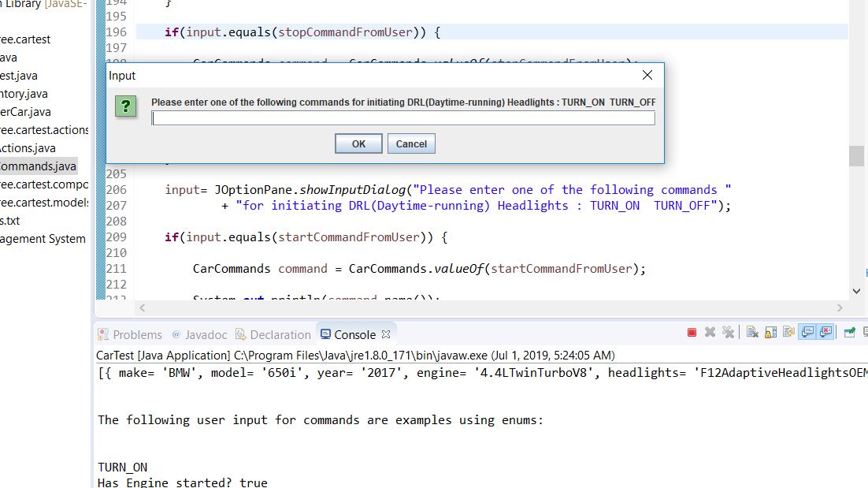Cancel the Input dialog

pos(411,144)
